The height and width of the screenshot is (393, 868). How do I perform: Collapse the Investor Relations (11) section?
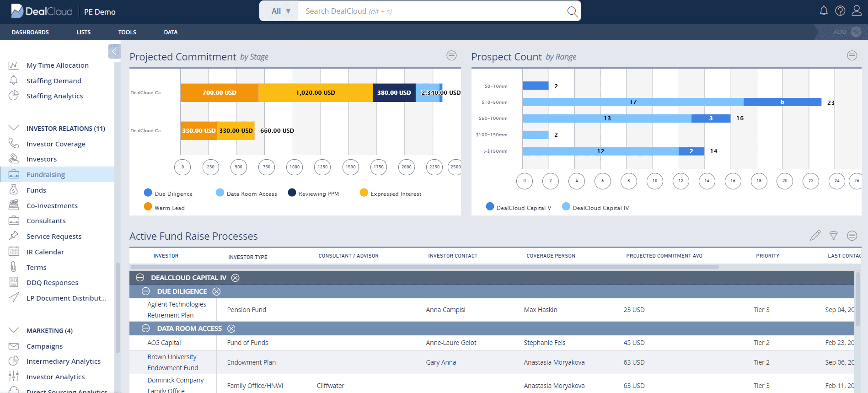[14, 128]
